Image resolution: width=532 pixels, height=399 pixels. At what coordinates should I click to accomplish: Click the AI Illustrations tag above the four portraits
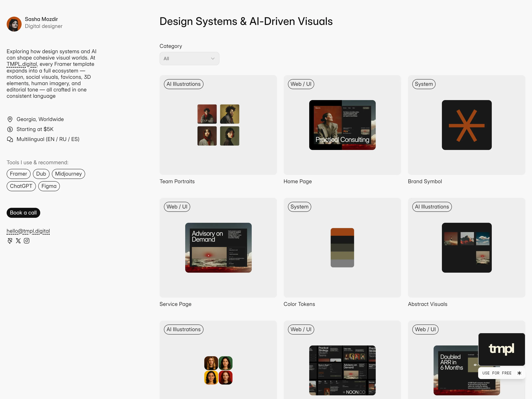coord(184,330)
